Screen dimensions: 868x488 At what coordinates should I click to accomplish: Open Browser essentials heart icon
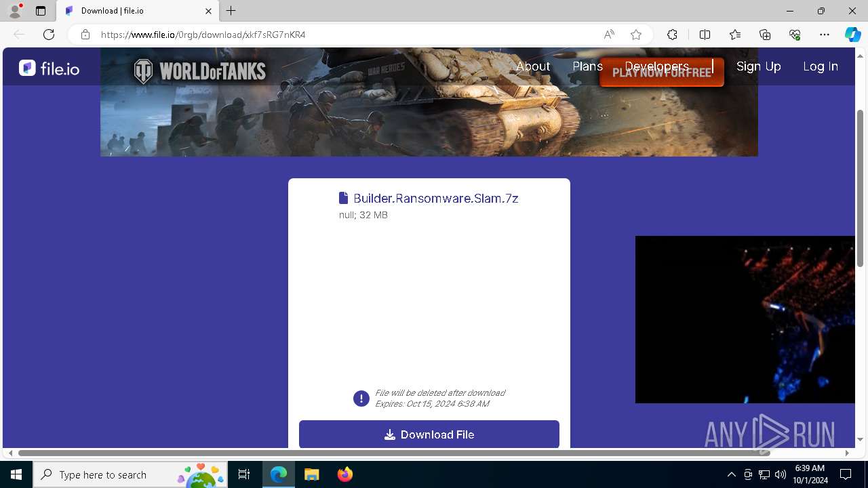pos(795,35)
